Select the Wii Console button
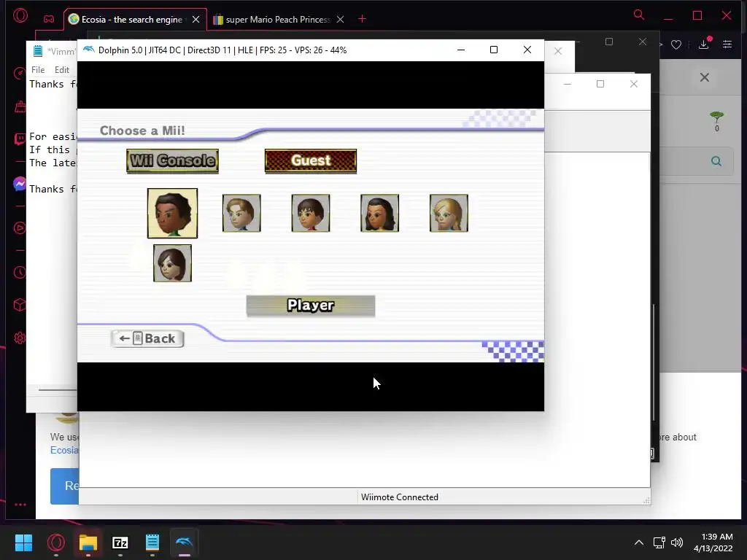This screenshot has height=560, width=747. (172, 161)
